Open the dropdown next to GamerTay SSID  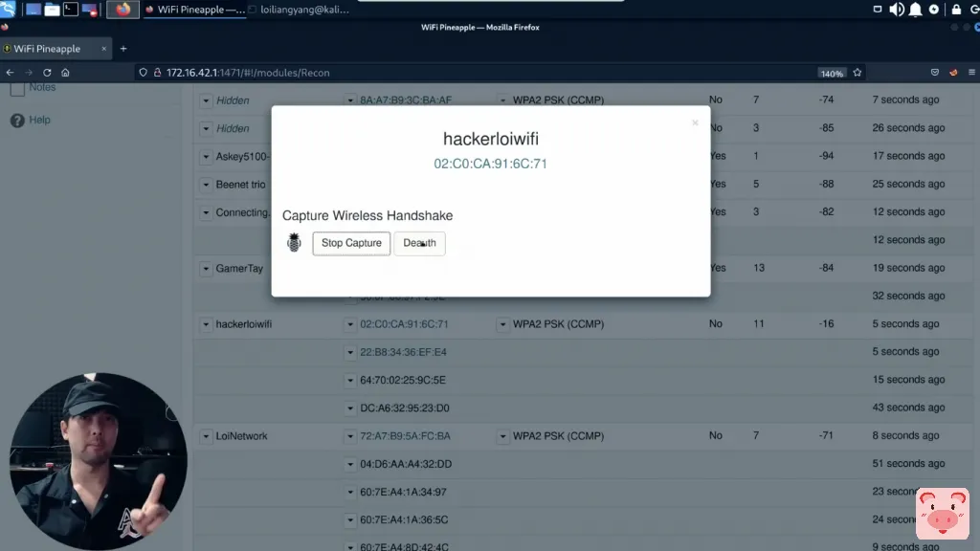(x=206, y=269)
